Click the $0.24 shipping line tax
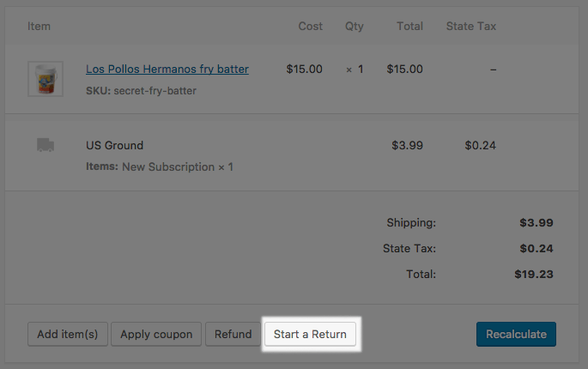This screenshot has height=369, width=588. [x=481, y=145]
